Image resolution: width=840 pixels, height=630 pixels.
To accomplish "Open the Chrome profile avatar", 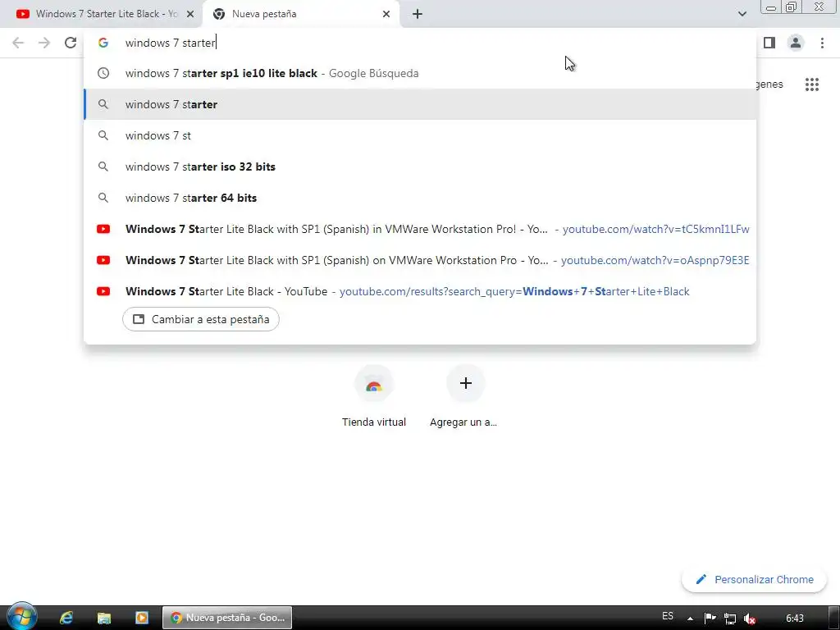I will (x=796, y=43).
